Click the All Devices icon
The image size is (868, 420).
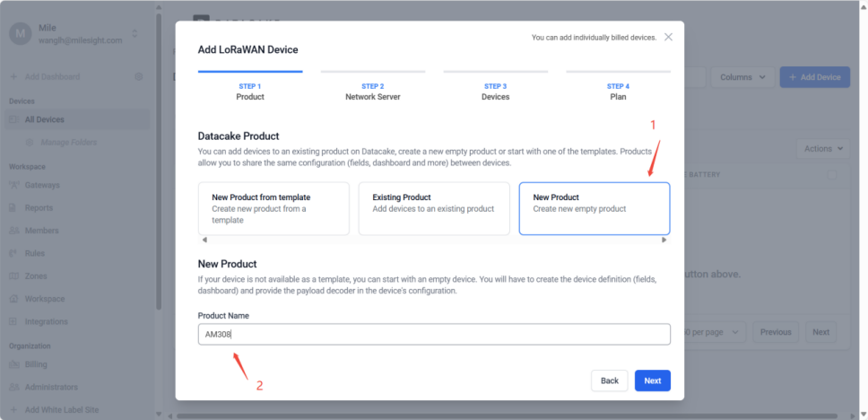pos(13,119)
